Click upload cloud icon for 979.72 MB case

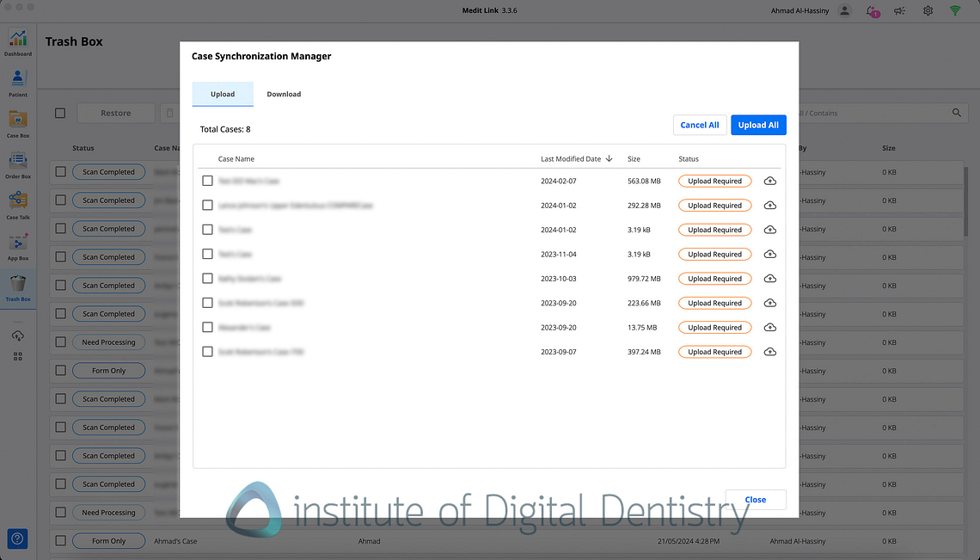(x=769, y=279)
